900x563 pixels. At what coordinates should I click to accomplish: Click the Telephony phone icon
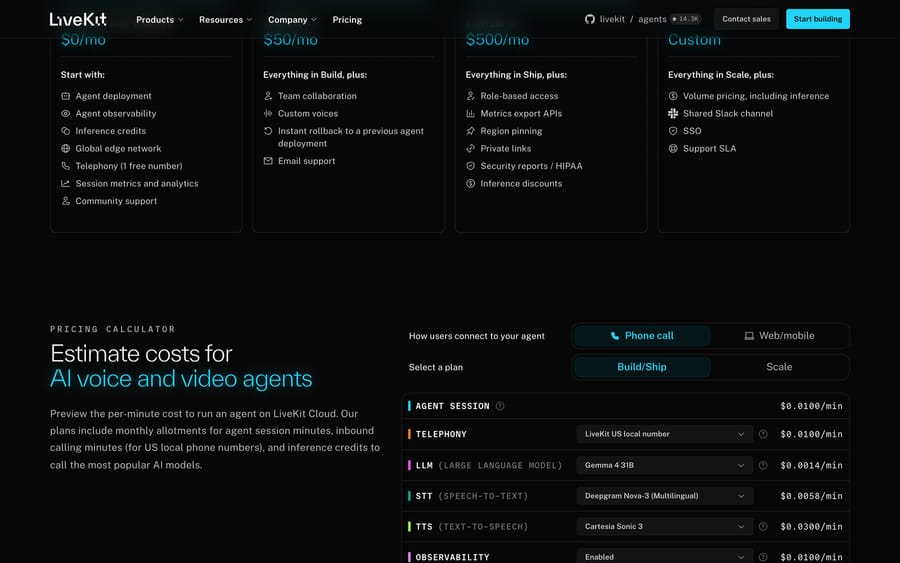pyautogui.click(x=65, y=166)
